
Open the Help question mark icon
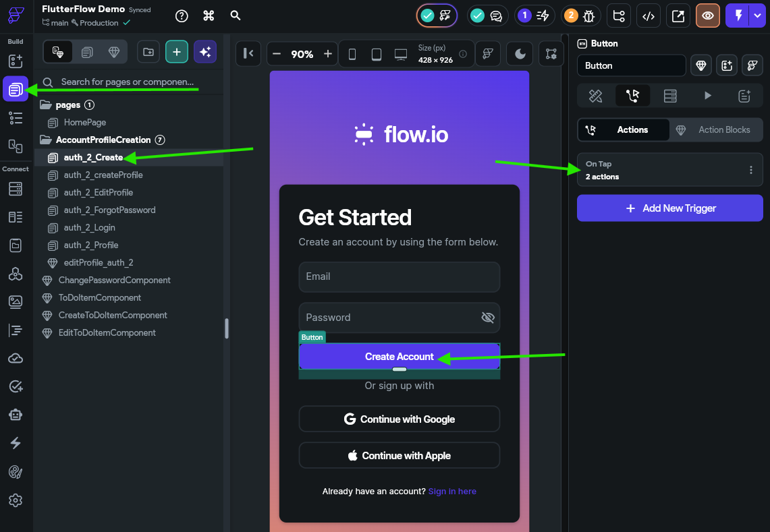(182, 16)
